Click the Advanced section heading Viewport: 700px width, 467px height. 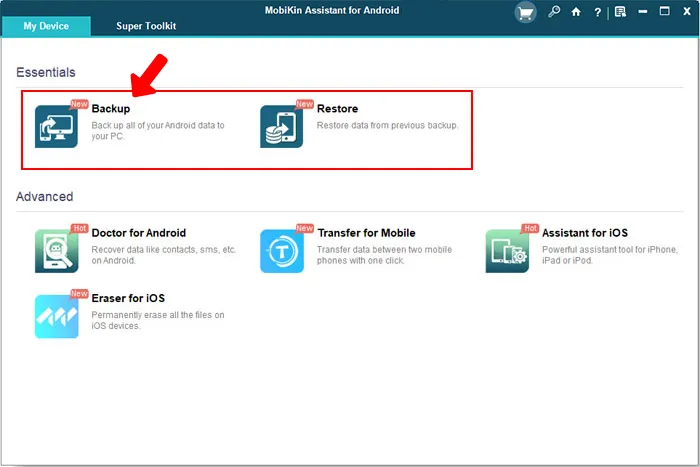coord(45,196)
